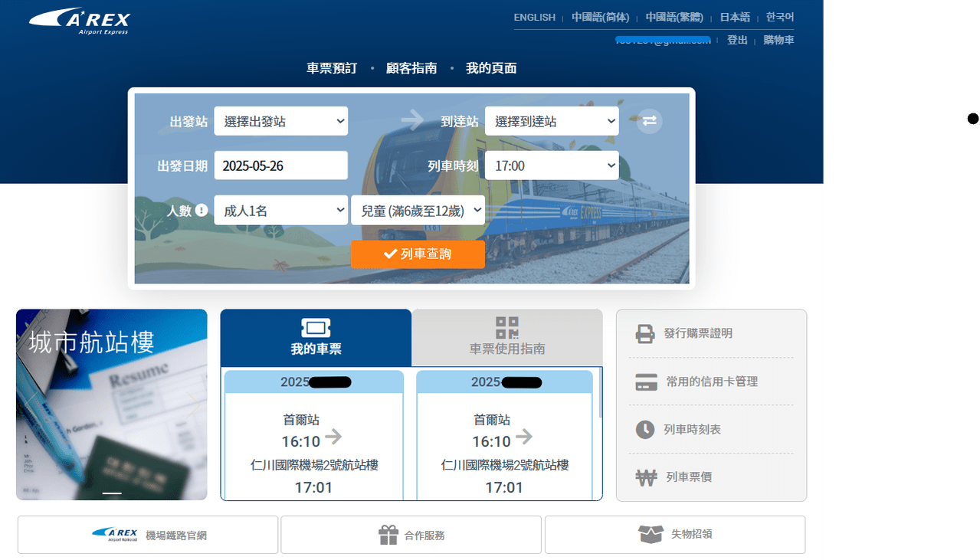Click the ticket icon above 我的車票
The height and width of the screenshot is (560, 980).
(316, 328)
